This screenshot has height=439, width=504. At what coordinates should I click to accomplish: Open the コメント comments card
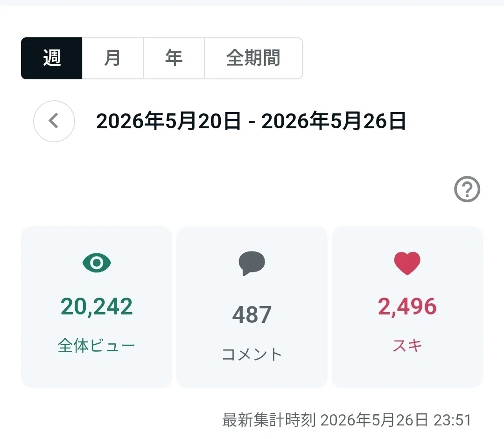pyautogui.click(x=252, y=307)
